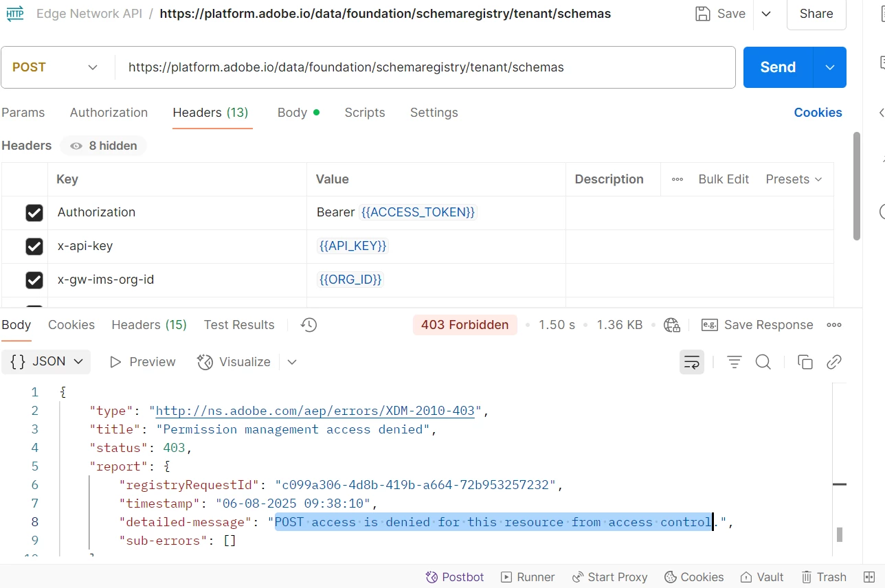Click the copy link icon in the response toolbar

pyautogui.click(x=834, y=362)
